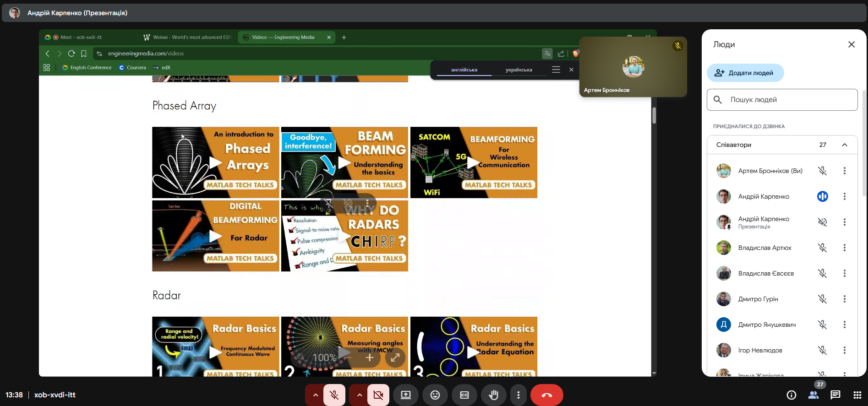This screenshot has width=868, height=406.
Task: Click the zoom in plus overlay control
Action: coord(369,357)
